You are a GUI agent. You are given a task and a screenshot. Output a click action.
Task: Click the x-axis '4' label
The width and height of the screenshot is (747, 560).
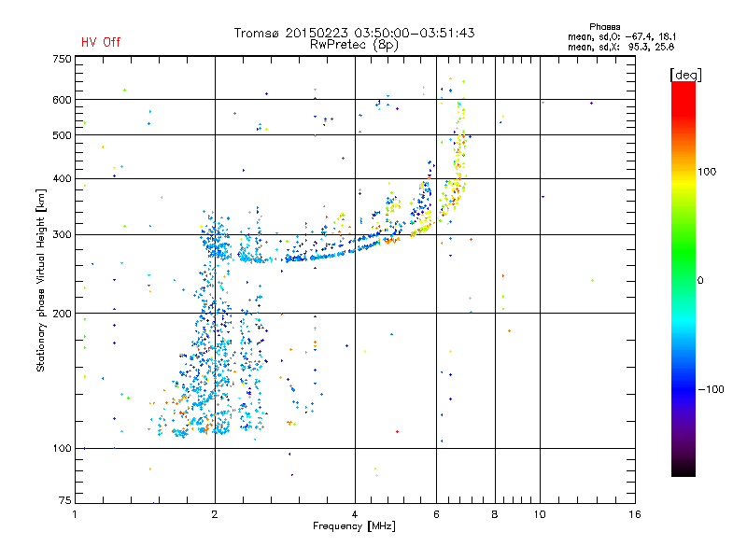coord(355,514)
